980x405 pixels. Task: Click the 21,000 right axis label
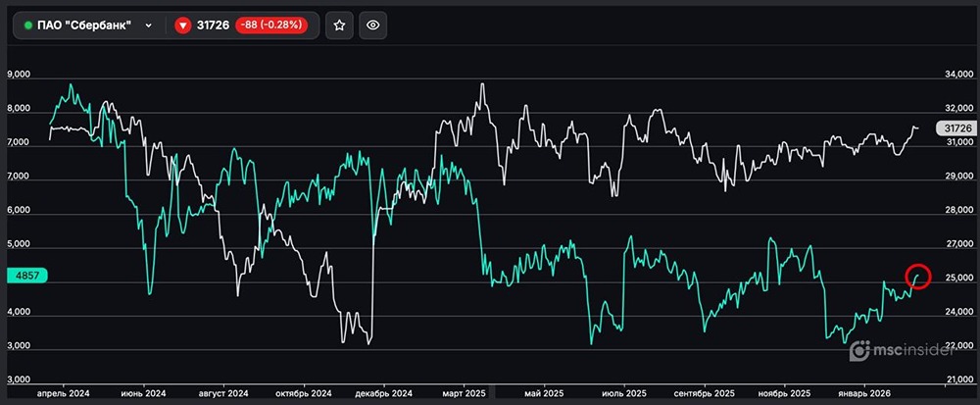[x=957, y=380]
